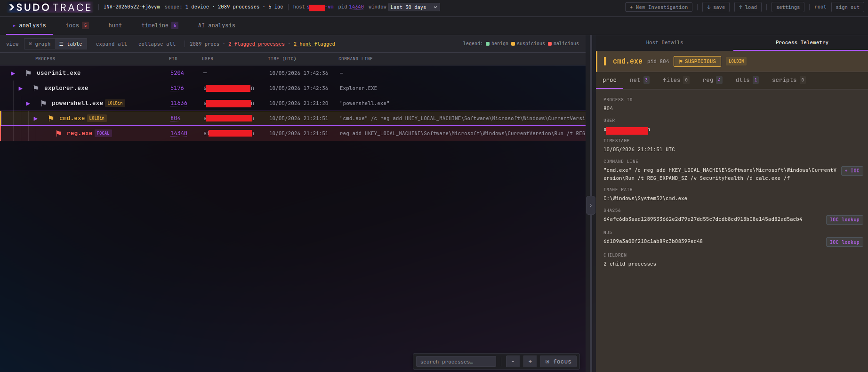Select the scripts subtab

pos(788,80)
